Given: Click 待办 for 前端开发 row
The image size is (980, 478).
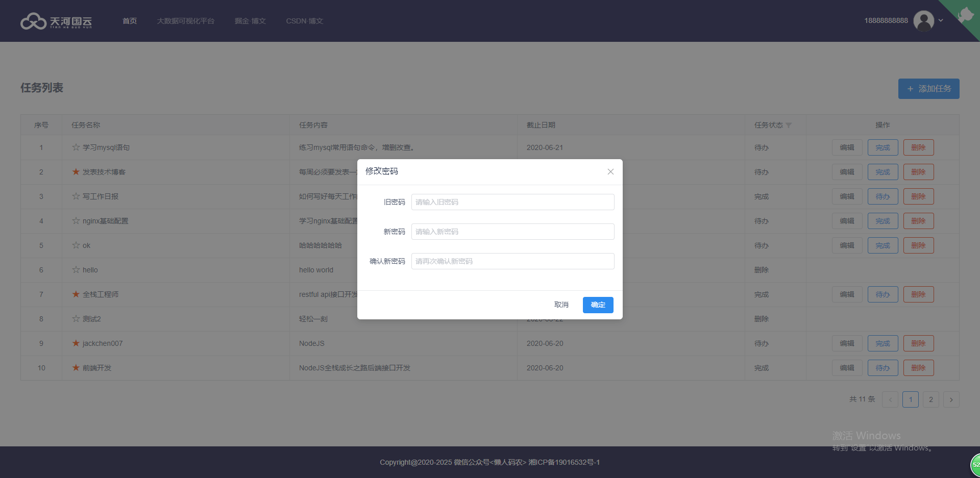Looking at the screenshot, I should [883, 368].
